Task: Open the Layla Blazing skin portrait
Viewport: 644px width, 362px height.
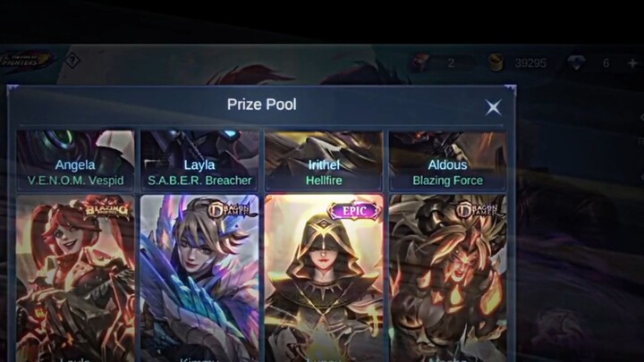Action: coord(75,278)
